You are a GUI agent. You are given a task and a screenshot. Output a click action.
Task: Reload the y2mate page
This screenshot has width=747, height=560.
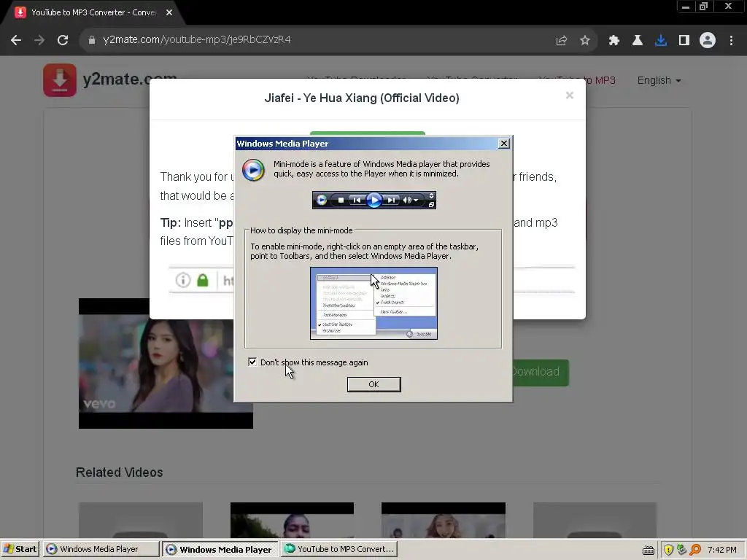(x=63, y=40)
